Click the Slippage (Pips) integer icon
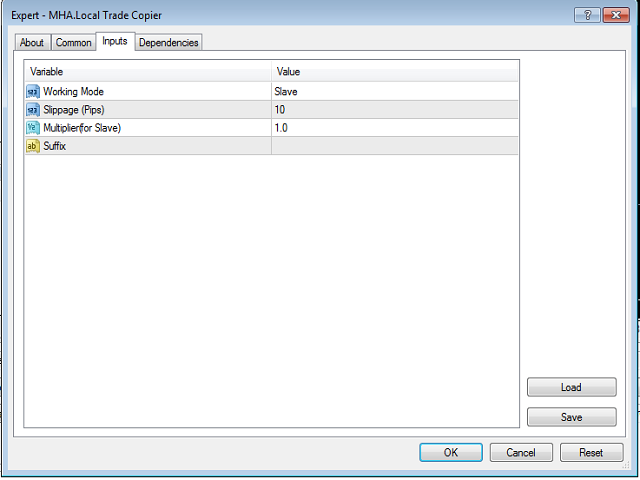 point(32,110)
